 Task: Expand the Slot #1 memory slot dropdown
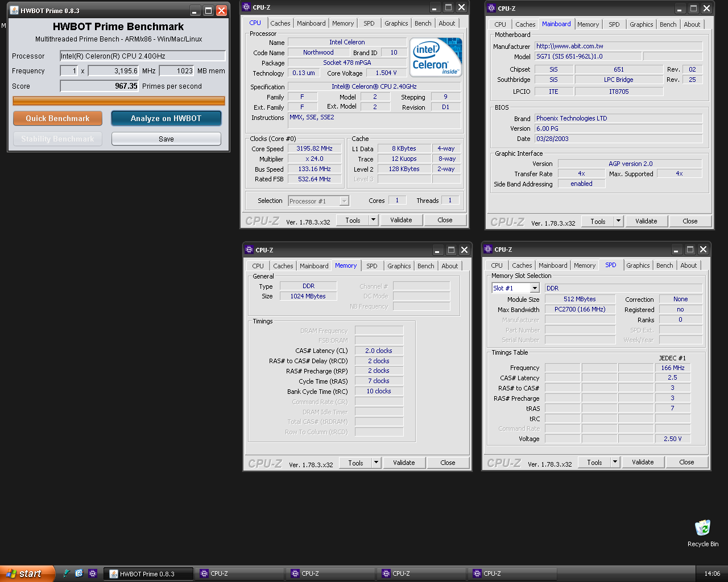click(x=535, y=288)
